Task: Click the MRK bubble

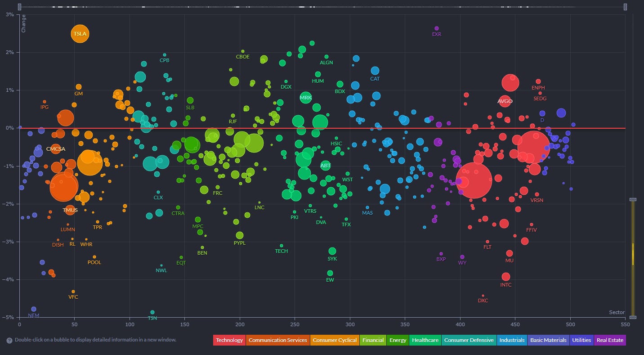Action: click(x=306, y=97)
